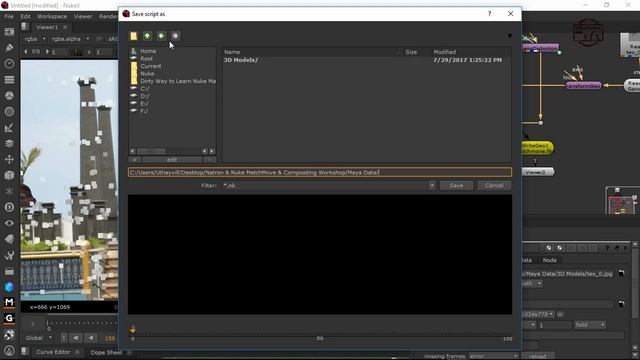Navigate back to the previous folder
The image size is (640, 360).
(x=161, y=36)
